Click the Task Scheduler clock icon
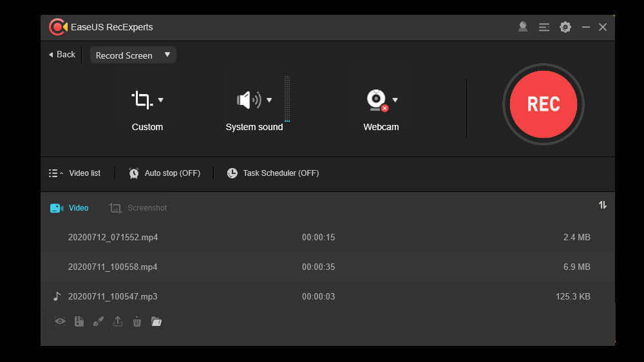The image size is (644, 362). pyautogui.click(x=232, y=173)
